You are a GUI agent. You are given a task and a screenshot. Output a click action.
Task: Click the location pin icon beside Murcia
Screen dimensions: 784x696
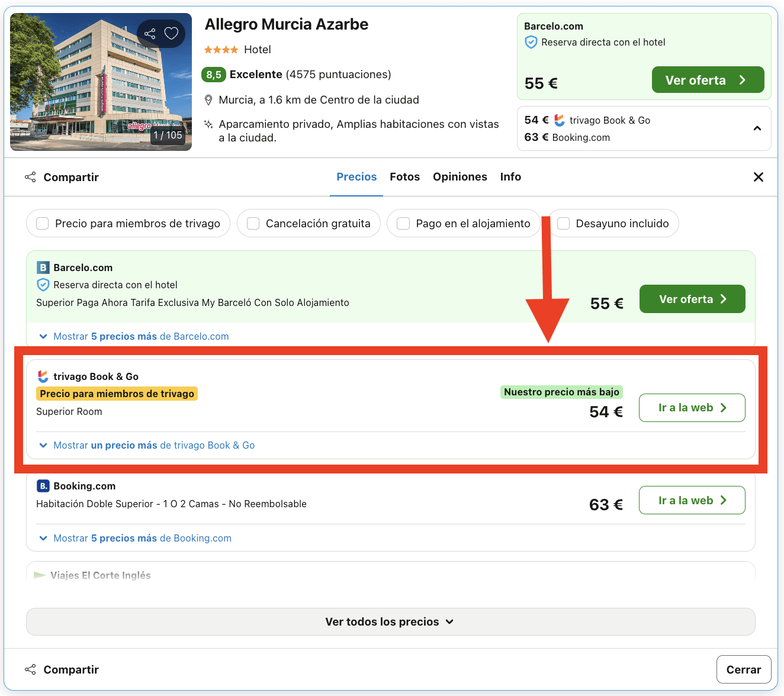(x=208, y=100)
